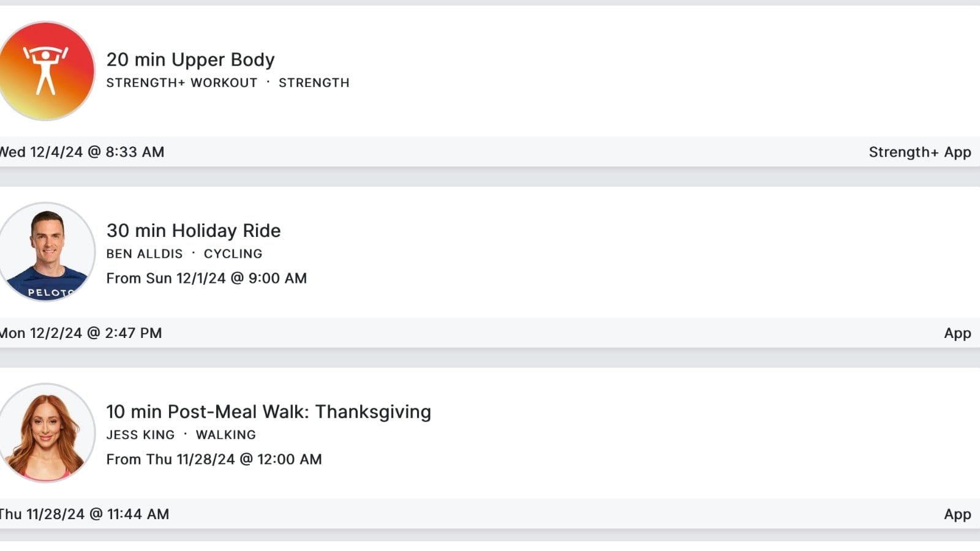
Task: Click the Thu 11/28/24 11:44 AM timestamp
Action: [85, 514]
